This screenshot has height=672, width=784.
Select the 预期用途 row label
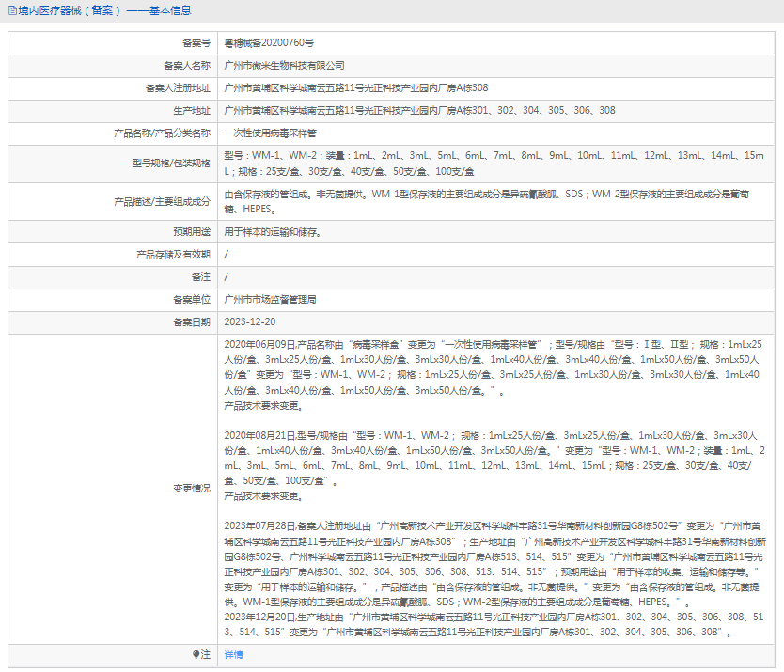click(x=192, y=231)
